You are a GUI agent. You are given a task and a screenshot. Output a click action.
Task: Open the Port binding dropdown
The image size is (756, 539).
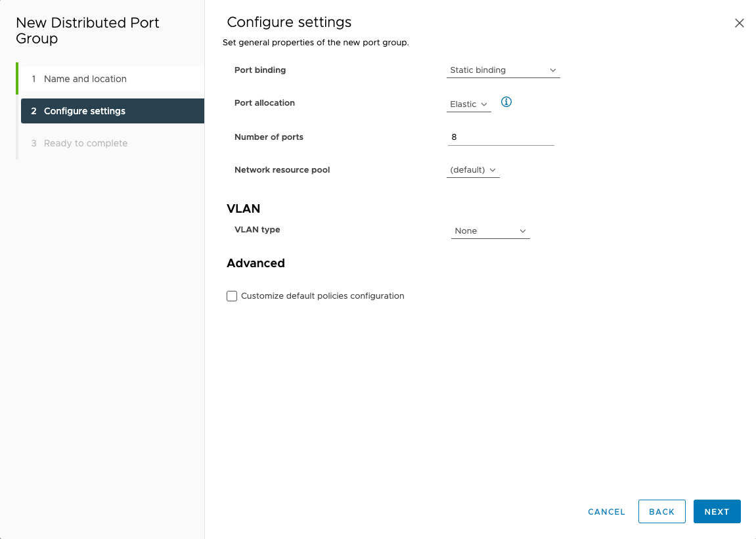[503, 70]
